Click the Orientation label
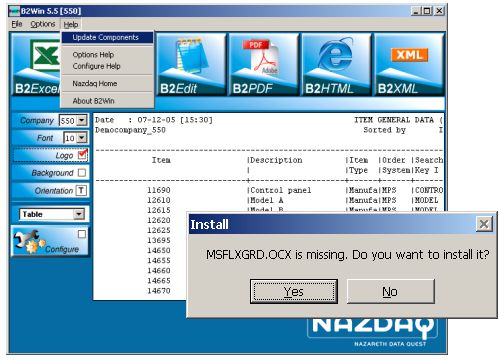 (x=54, y=190)
